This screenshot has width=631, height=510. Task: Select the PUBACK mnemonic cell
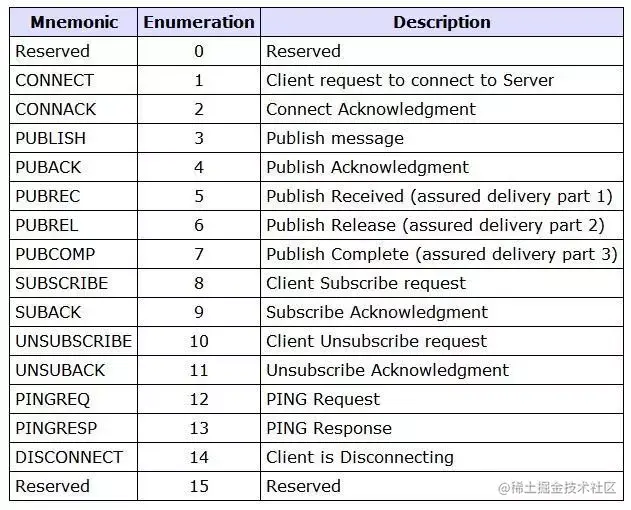click(x=49, y=167)
